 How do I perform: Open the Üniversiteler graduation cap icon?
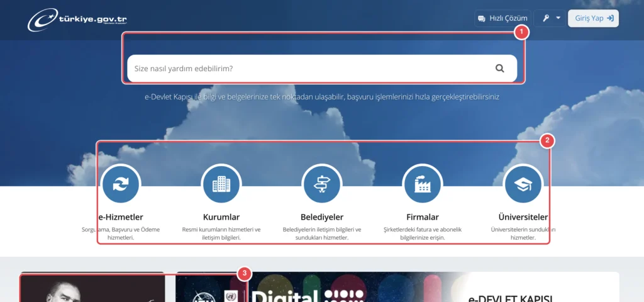[x=523, y=184]
